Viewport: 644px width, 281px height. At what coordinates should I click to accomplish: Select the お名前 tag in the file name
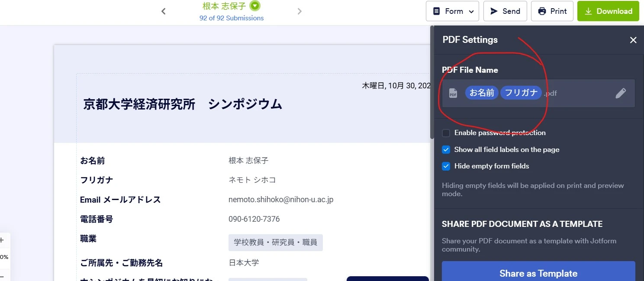(x=481, y=92)
